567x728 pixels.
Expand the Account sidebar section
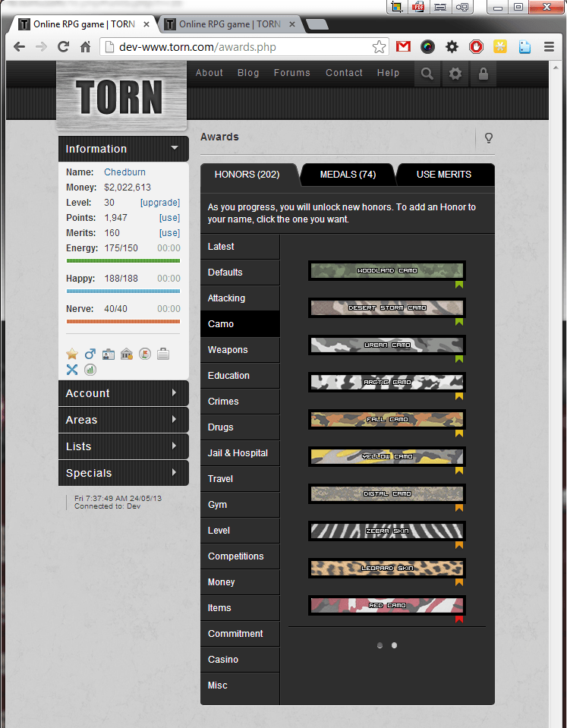[124, 393]
